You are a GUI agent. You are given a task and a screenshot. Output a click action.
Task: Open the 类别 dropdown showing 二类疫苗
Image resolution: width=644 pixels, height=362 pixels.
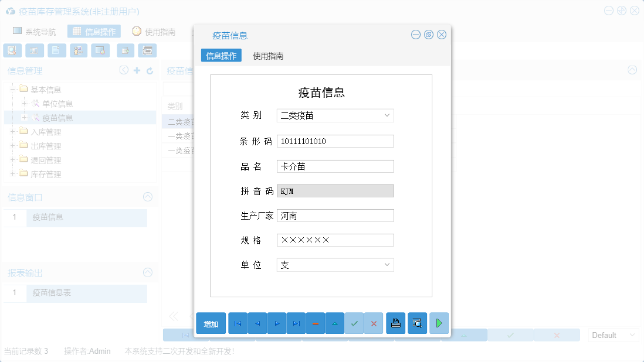click(387, 115)
